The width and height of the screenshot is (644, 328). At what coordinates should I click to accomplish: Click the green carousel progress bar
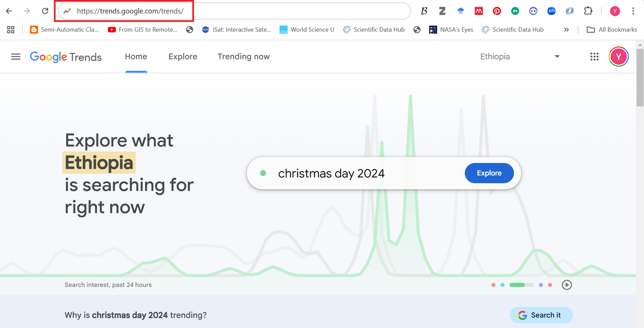click(522, 285)
